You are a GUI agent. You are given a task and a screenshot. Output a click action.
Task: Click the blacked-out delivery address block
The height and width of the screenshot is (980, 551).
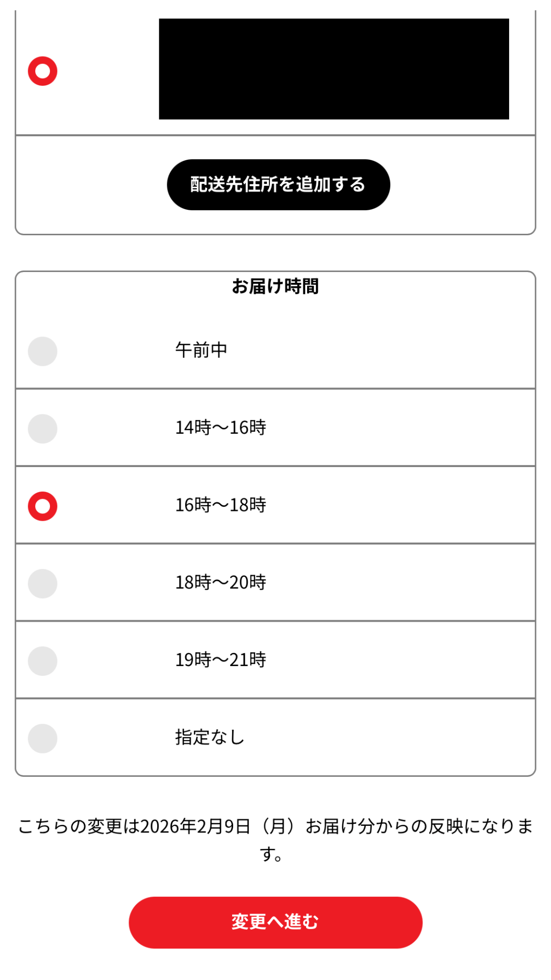click(x=334, y=69)
